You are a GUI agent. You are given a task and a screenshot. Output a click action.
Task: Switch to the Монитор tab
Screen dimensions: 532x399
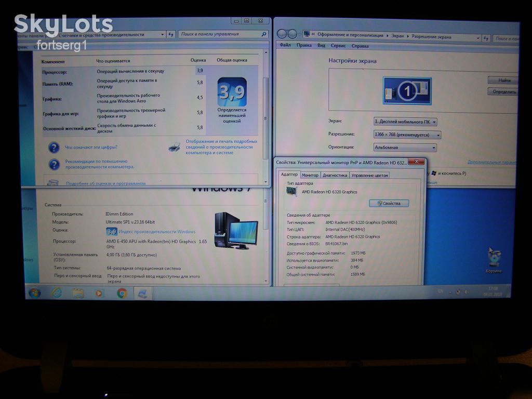(310, 175)
